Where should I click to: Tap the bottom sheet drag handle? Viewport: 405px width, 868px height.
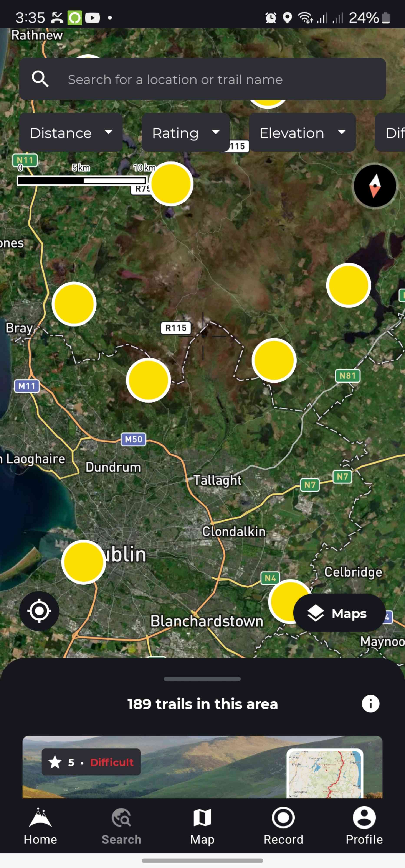click(x=202, y=679)
